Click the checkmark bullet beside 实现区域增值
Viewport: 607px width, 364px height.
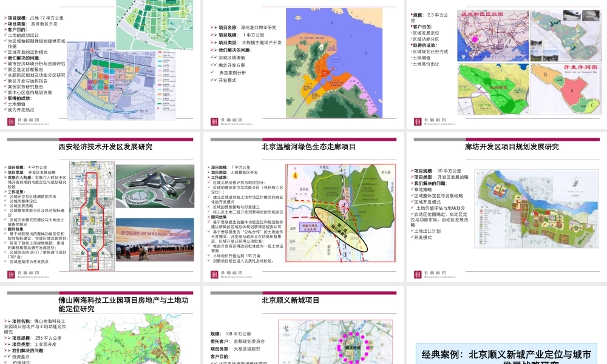(x=214, y=58)
